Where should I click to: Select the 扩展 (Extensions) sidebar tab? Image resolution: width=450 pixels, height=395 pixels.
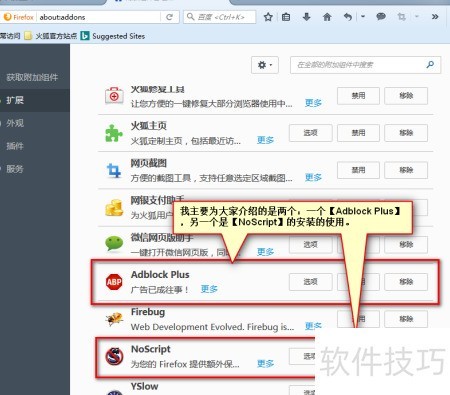[x=35, y=100]
